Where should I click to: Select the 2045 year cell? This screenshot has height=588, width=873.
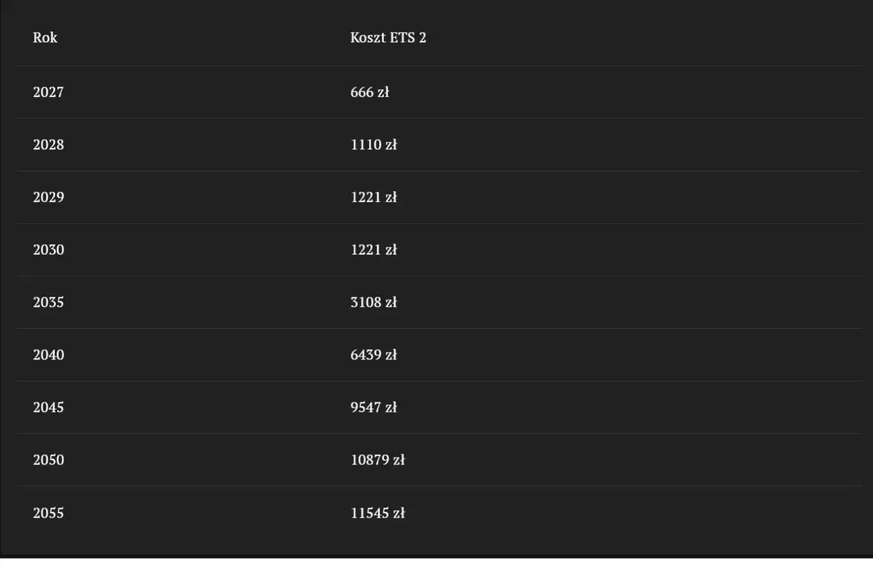tap(48, 407)
